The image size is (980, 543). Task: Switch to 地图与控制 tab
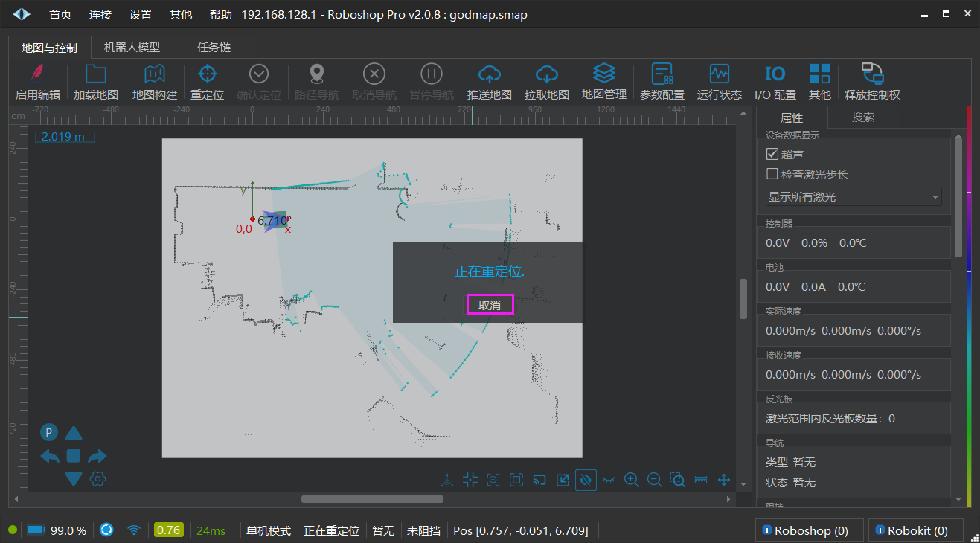(49, 47)
